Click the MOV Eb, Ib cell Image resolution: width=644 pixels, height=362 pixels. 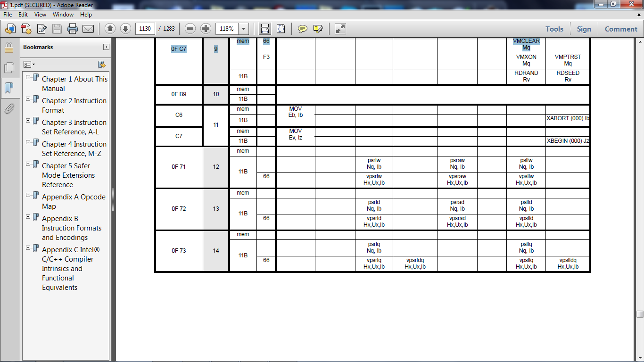(x=296, y=112)
